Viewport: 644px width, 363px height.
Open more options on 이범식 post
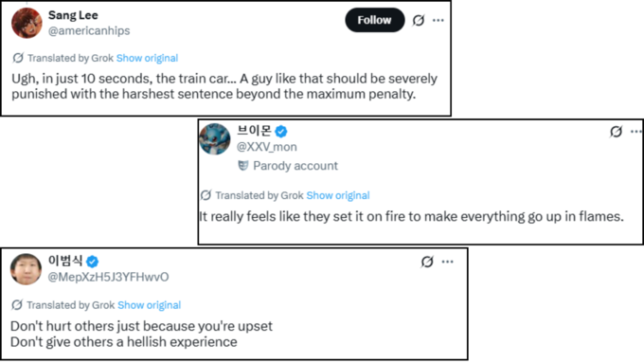(x=447, y=262)
